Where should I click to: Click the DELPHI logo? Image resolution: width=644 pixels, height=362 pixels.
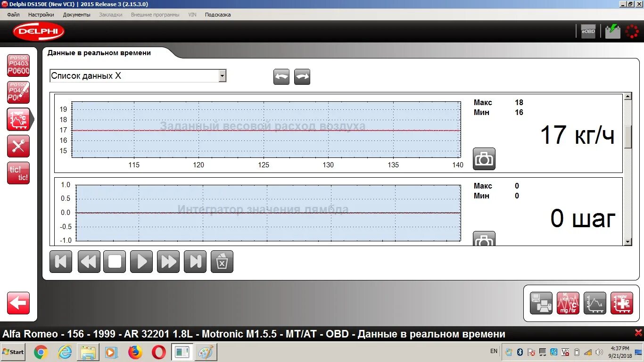39,32
